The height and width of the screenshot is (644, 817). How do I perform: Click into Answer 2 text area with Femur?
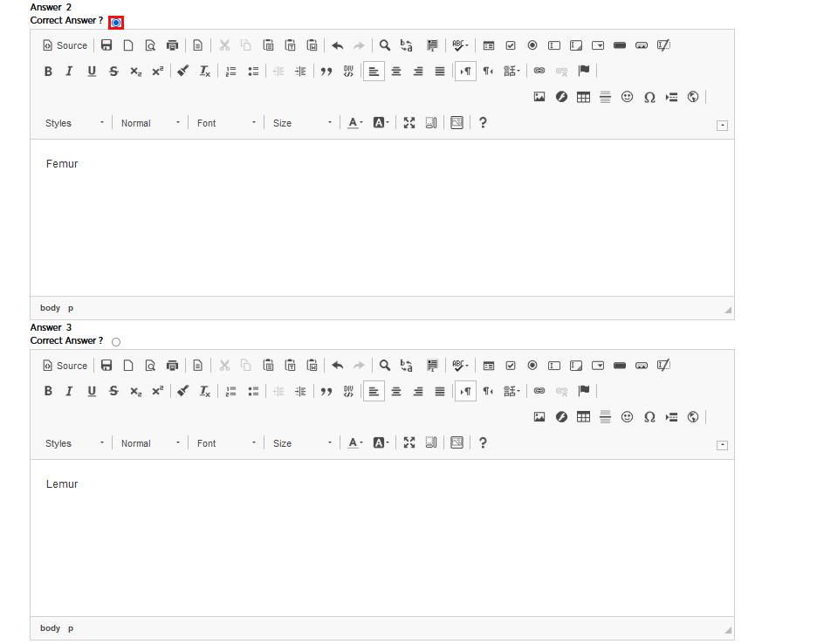point(382,218)
